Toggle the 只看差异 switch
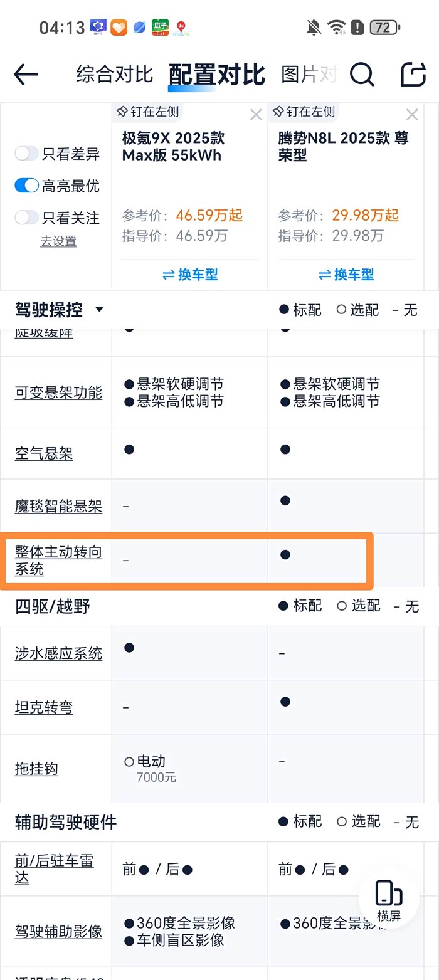The height and width of the screenshot is (980, 439). click(x=27, y=154)
